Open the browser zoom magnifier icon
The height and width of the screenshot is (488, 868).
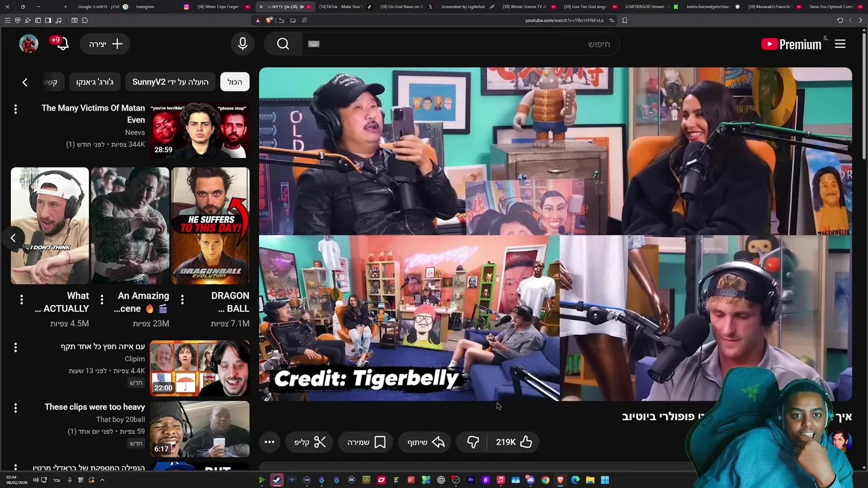click(x=304, y=20)
